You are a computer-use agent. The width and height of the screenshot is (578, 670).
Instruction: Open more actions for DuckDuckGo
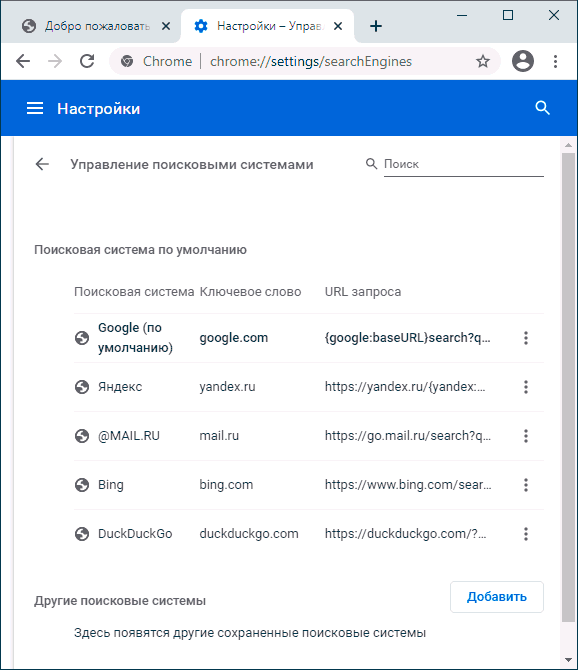coord(526,534)
